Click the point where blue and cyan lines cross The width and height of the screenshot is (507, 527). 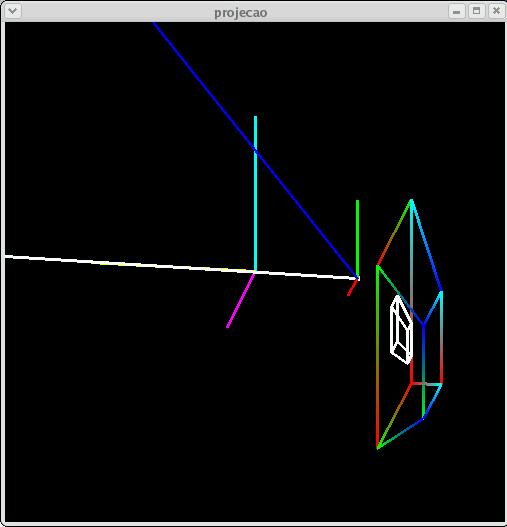(x=256, y=151)
